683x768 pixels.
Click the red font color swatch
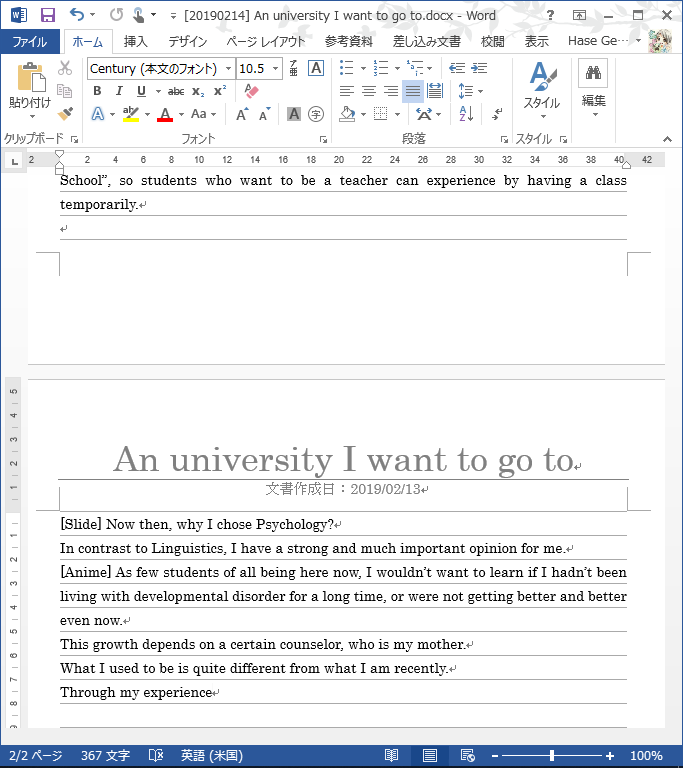165,115
